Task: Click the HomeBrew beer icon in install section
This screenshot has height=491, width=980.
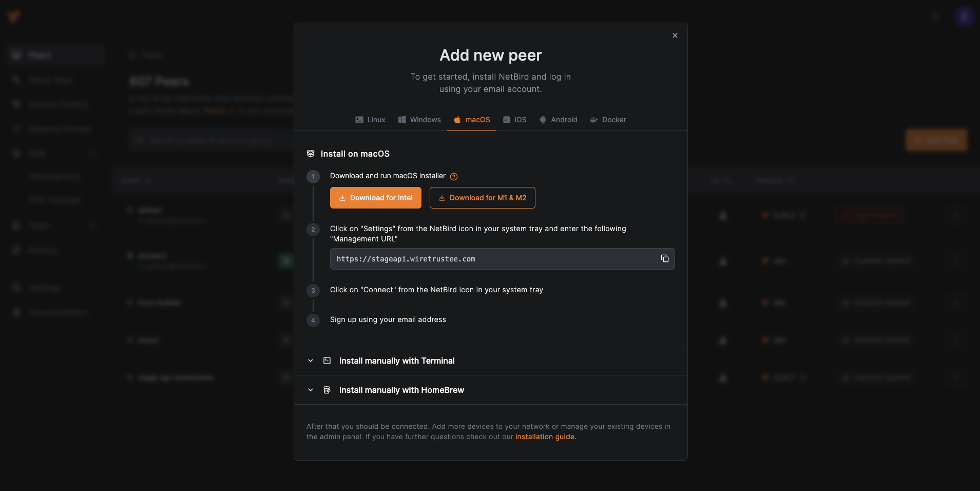Action: coord(326,390)
